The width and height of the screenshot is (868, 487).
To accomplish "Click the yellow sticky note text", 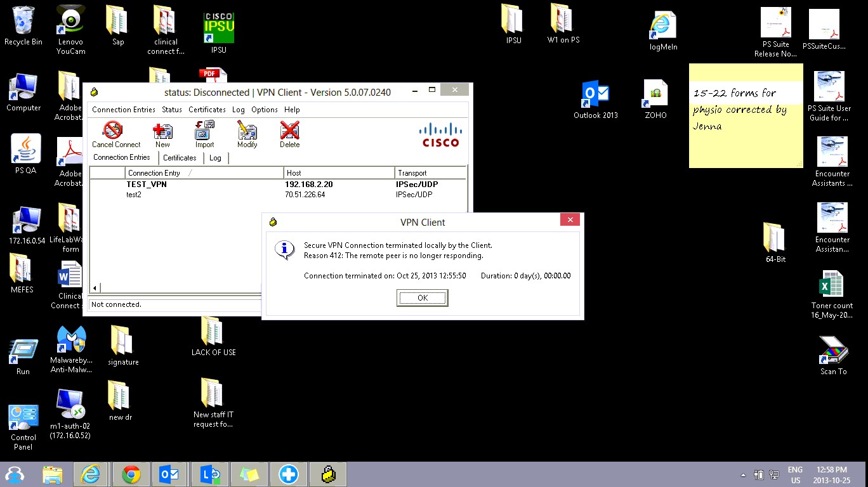I will click(740, 109).
